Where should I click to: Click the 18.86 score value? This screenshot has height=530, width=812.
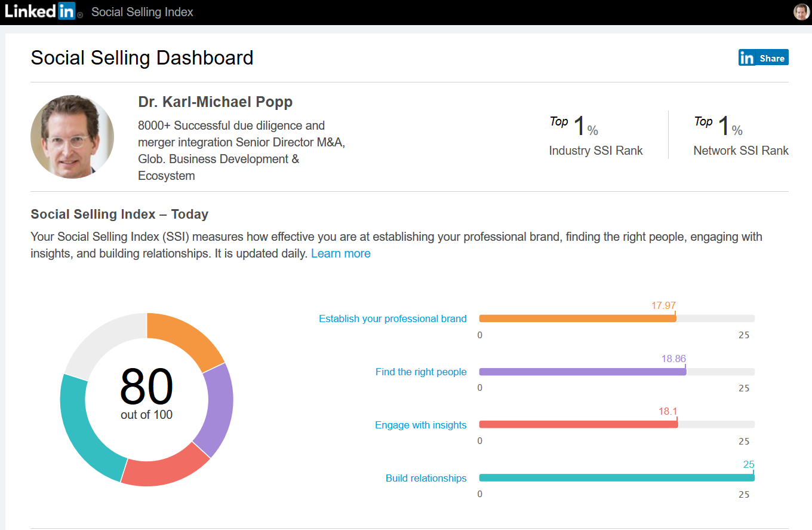tap(673, 359)
